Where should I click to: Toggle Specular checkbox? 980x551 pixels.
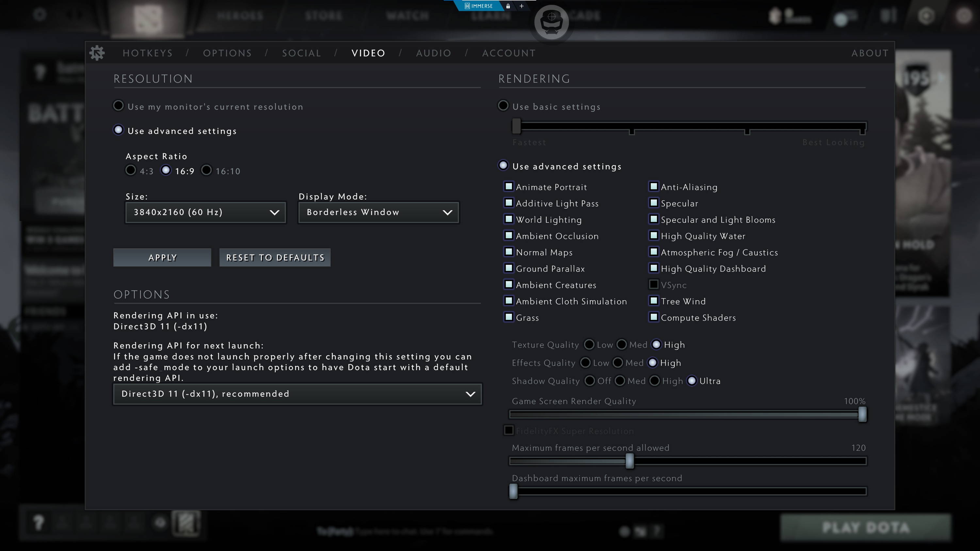tap(654, 203)
